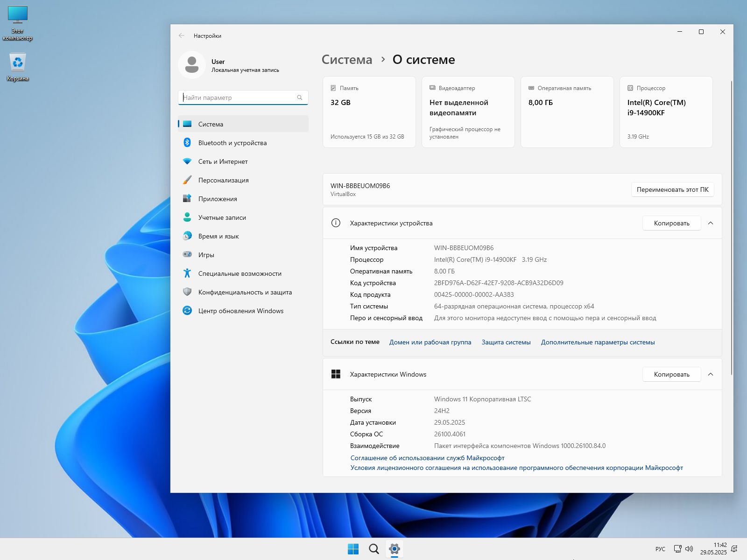Go back with the arrow in Настройки
The width and height of the screenshot is (747, 560).
[x=182, y=36]
